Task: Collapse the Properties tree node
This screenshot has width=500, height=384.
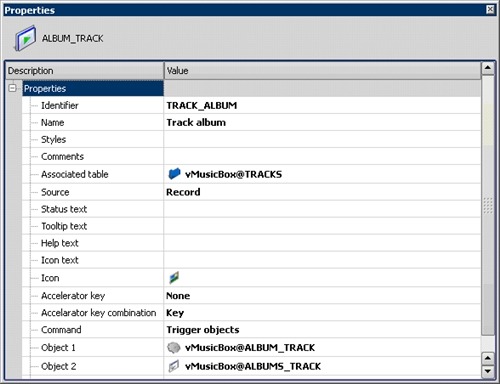Action: 12,88
